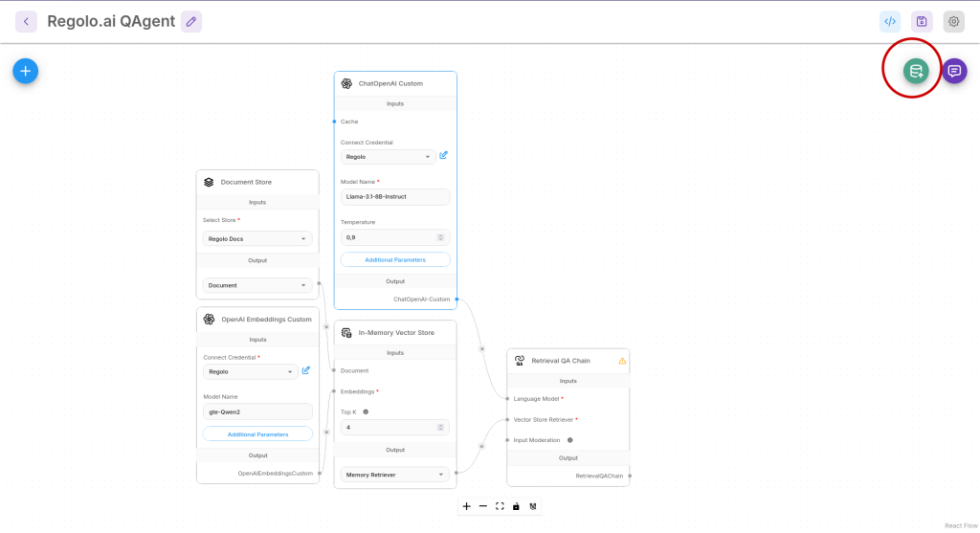Click the Top K value field

pos(395,428)
